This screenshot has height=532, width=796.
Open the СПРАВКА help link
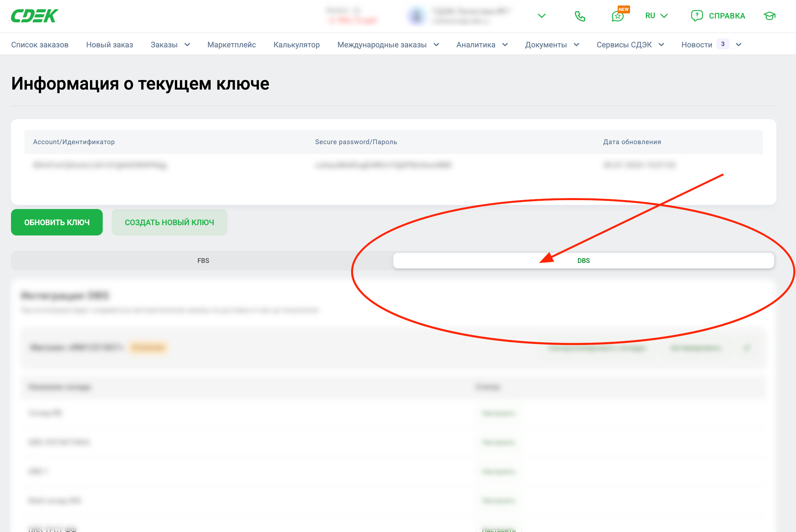727,16
